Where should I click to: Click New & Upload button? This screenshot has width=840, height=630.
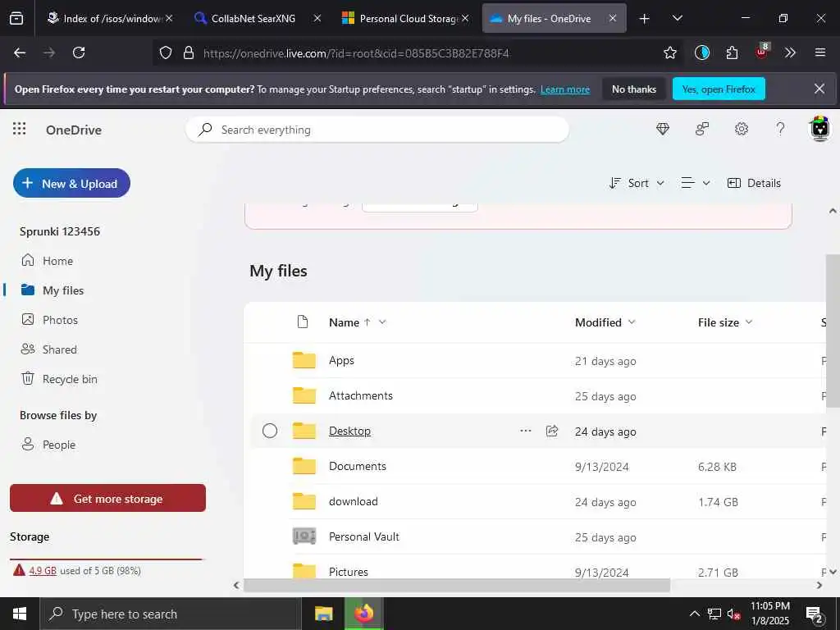72,183
